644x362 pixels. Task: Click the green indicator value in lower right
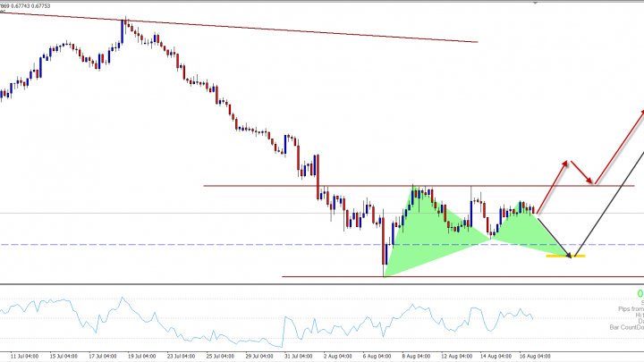click(640, 293)
